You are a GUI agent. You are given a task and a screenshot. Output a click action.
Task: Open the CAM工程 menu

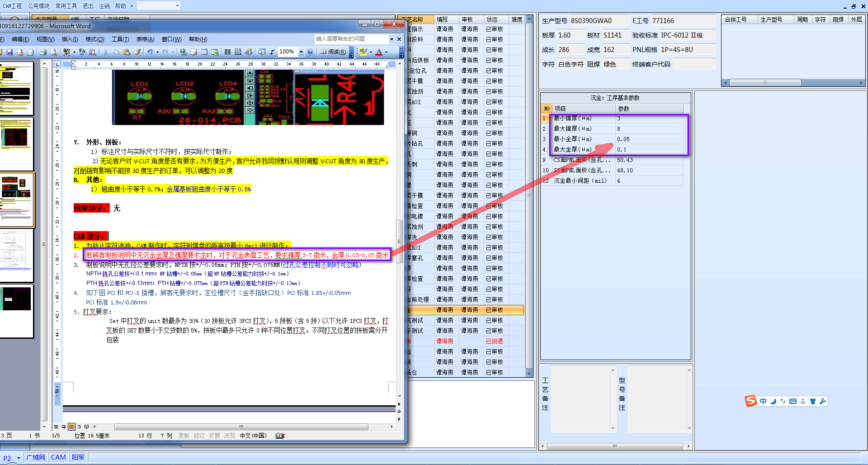(x=12, y=6)
